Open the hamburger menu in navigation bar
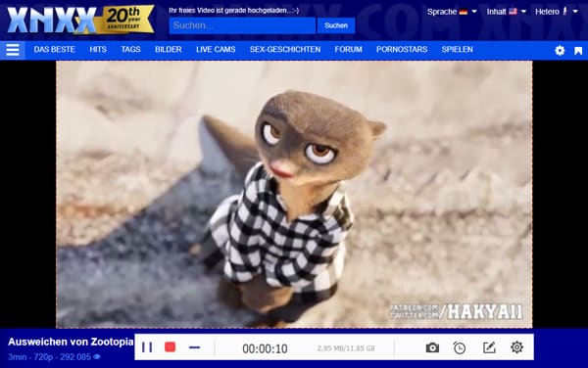The height and width of the screenshot is (368, 588). [x=13, y=50]
